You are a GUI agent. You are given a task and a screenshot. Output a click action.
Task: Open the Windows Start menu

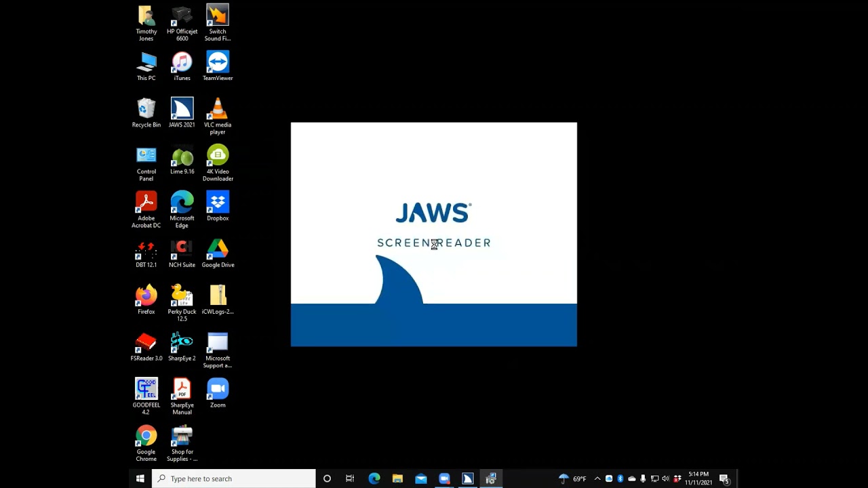[140, 479]
